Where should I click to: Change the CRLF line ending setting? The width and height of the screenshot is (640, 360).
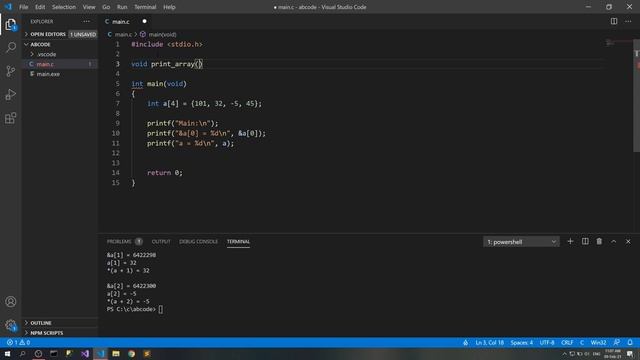coord(567,342)
